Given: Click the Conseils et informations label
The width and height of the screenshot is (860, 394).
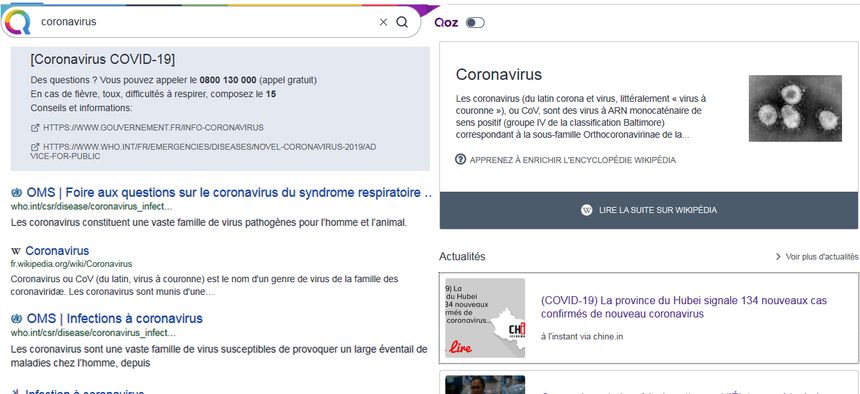Looking at the screenshot, I should (82, 109).
